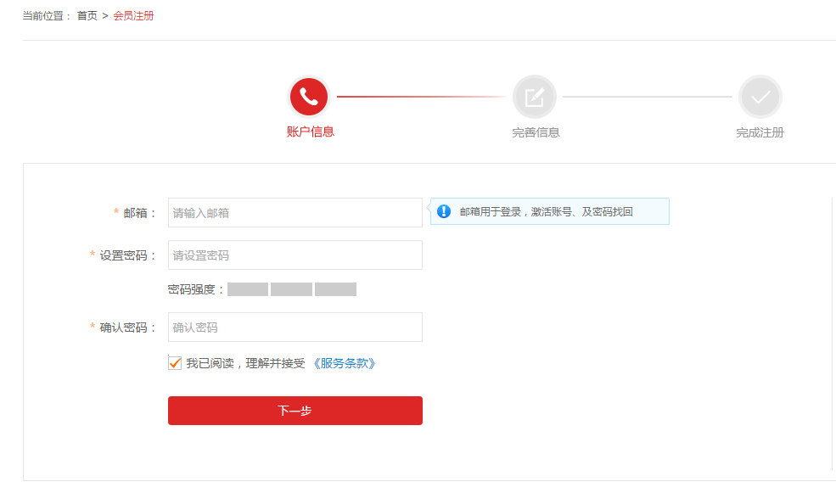Click the 确认密码 confirm password field
Image resolution: width=836 pixels, height=504 pixels.
pyautogui.click(x=295, y=327)
